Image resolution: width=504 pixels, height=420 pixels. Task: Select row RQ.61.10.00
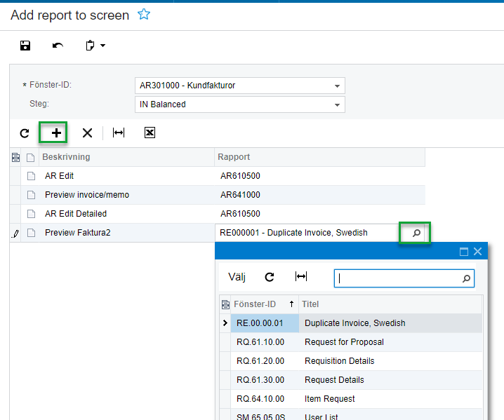coord(265,342)
